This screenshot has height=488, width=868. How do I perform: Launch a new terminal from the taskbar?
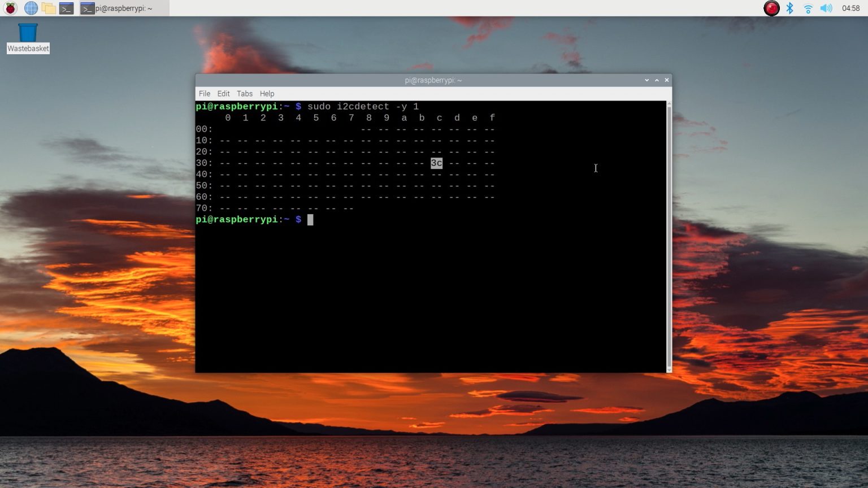coord(67,8)
